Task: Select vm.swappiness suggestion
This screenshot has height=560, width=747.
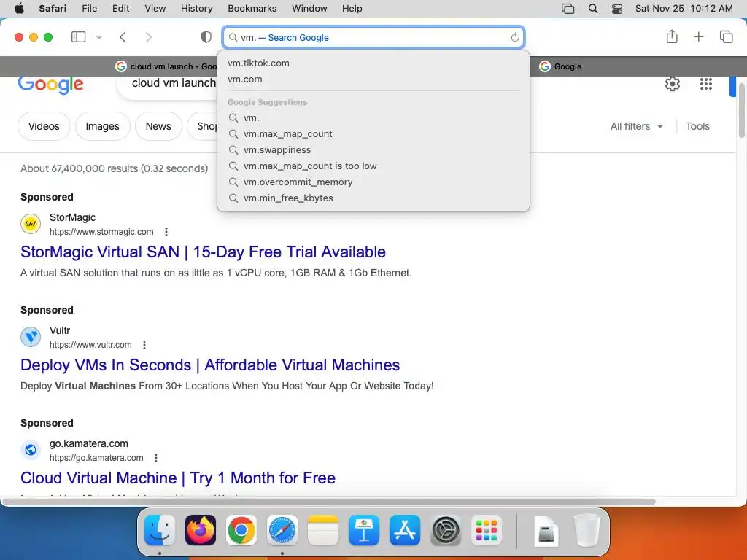Action: pyautogui.click(x=373, y=150)
